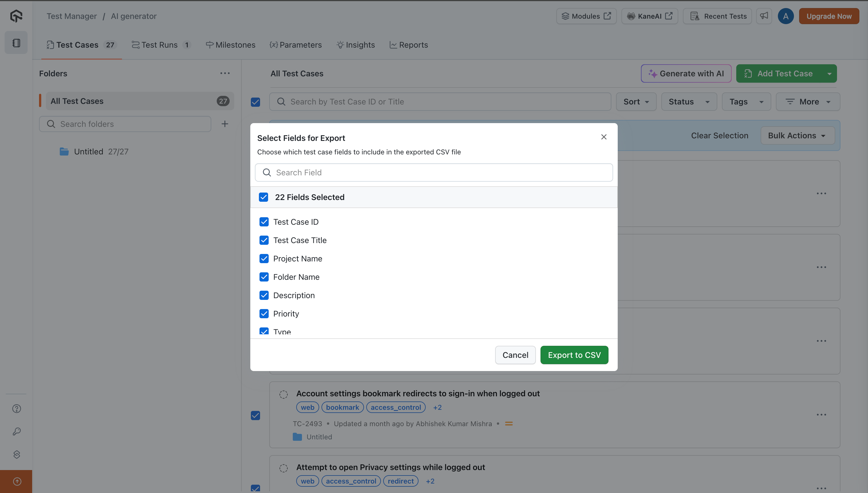The width and height of the screenshot is (868, 493).
Task: Toggle the sidebar panel icon
Action: [x=16, y=43]
